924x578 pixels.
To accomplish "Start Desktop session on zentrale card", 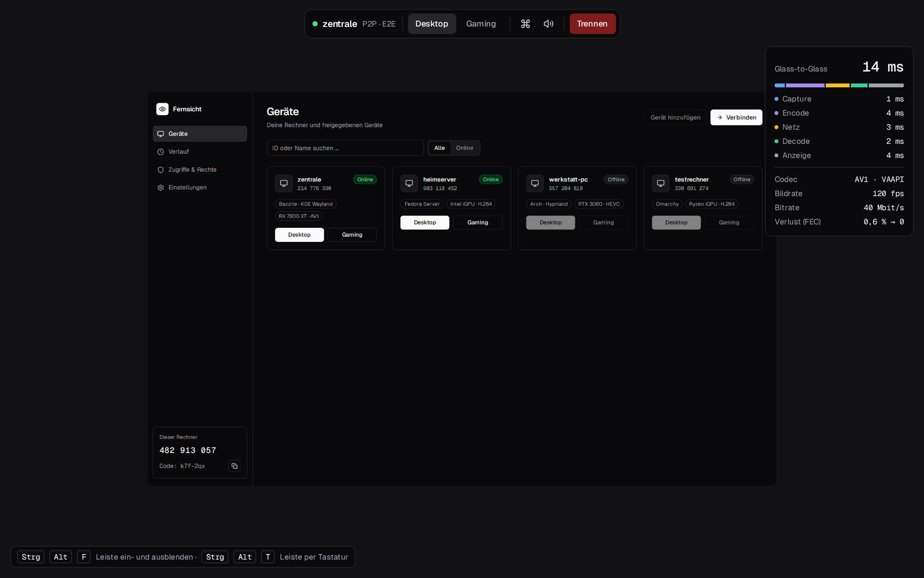I will click(299, 235).
